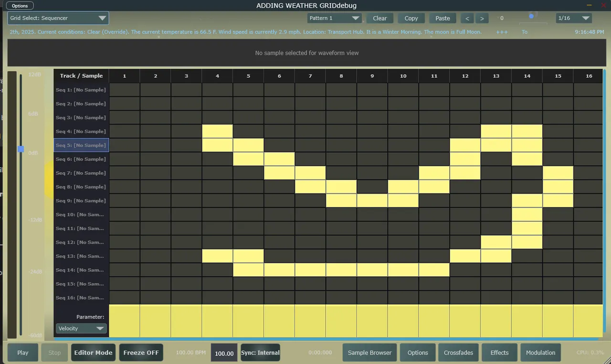Copy the current pattern

click(411, 18)
